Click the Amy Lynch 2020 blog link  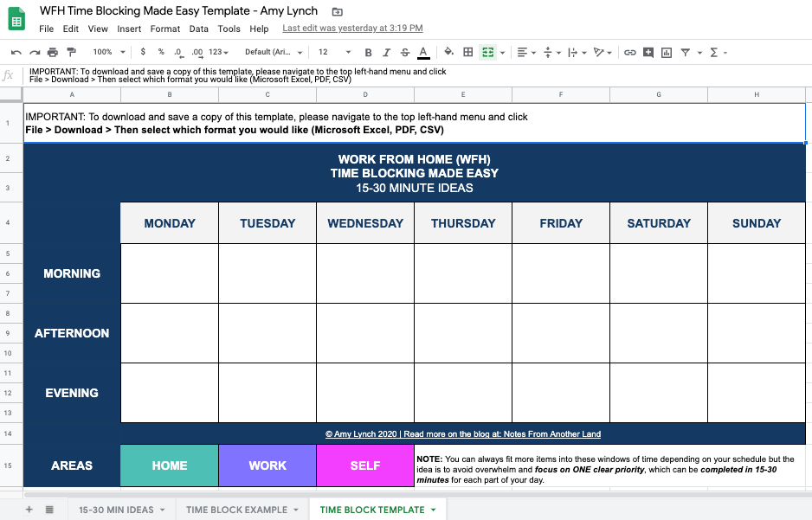coord(462,434)
